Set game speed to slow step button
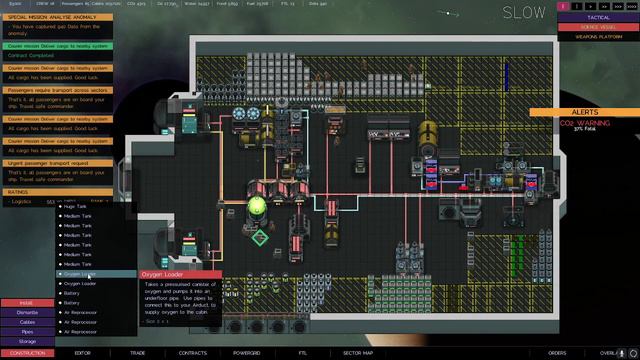Image resolution: width=640 pixels, height=360 pixels. click(x=577, y=6)
